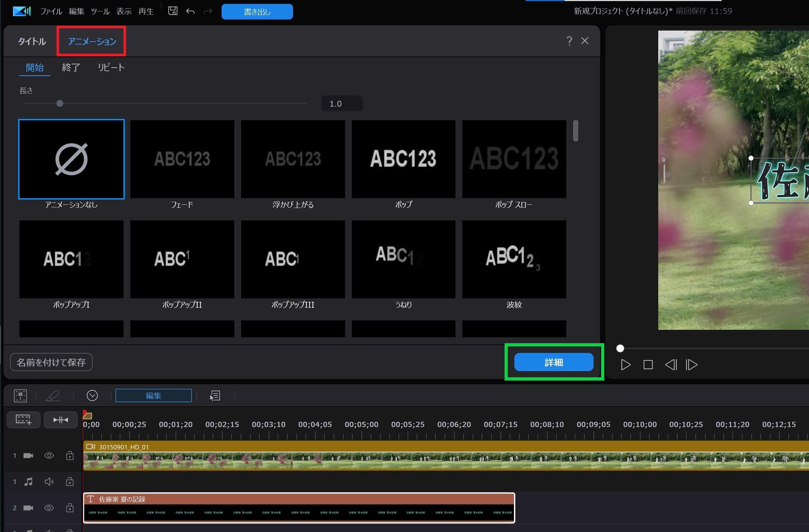Image resolution: width=809 pixels, height=532 pixels.
Task: Click the save project icon
Action: (173, 11)
